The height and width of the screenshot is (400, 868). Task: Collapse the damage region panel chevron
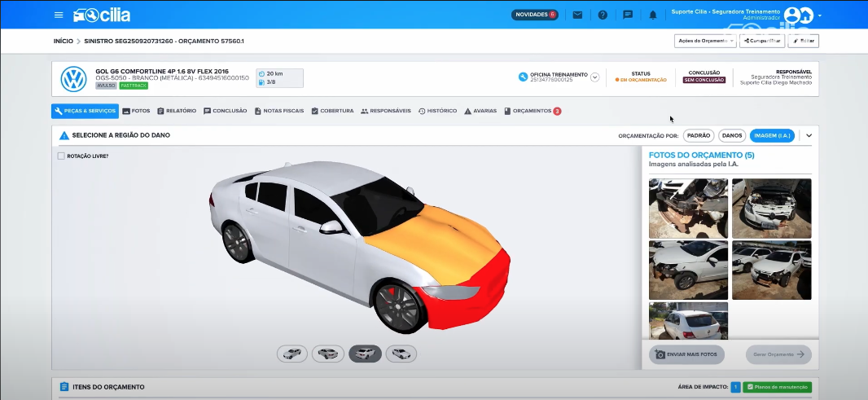[x=809, y=135]
